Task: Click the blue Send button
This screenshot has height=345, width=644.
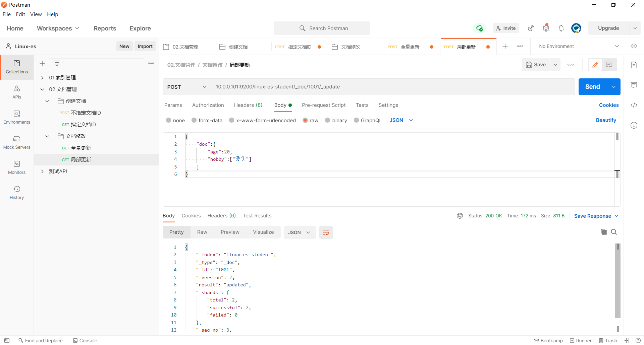Action: (x=592, y=87)
